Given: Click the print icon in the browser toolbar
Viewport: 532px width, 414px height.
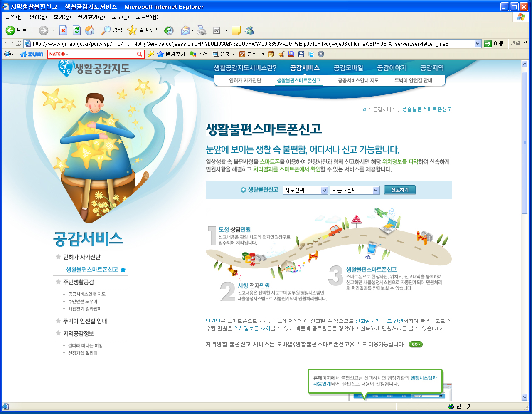Looking at the screenshot, I should click(x=201, y=30).
